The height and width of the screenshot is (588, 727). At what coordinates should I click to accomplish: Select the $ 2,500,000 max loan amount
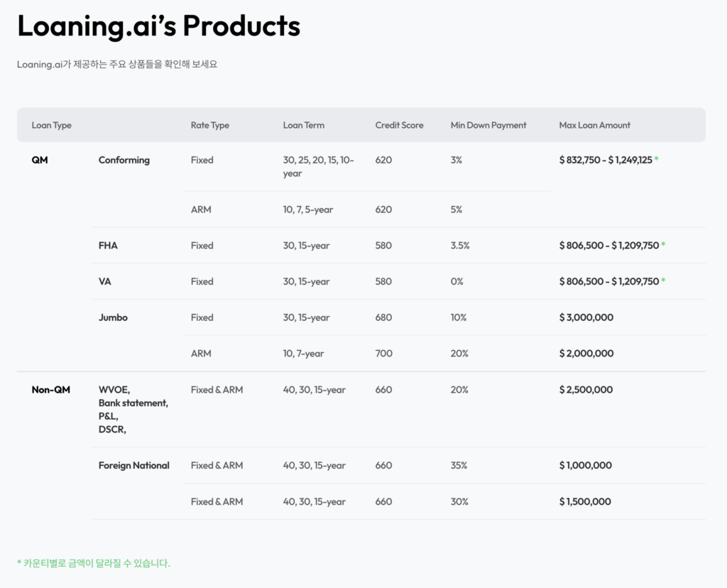point(586,390)
